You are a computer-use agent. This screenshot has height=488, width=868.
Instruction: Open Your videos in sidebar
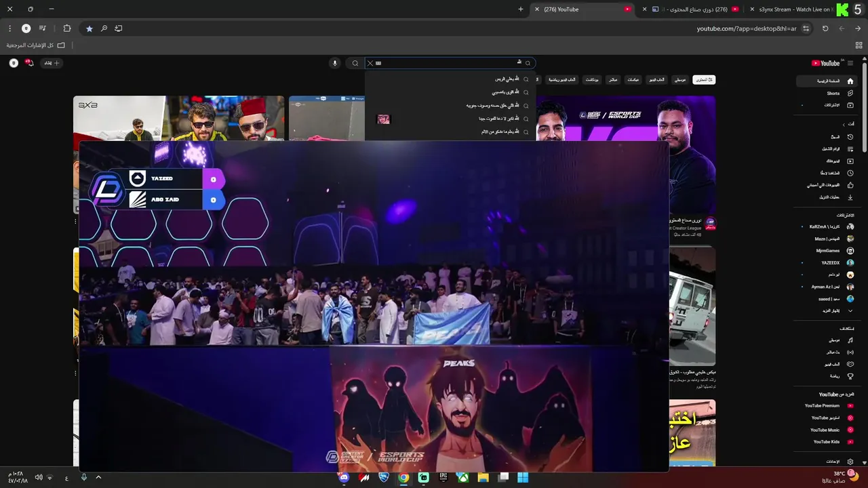(827, 161)
